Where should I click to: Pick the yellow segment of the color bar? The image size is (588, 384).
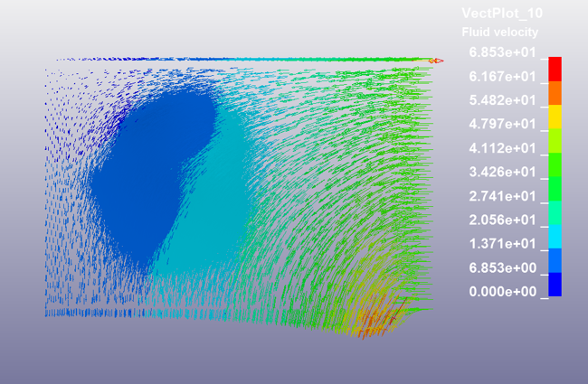[555, 117]
